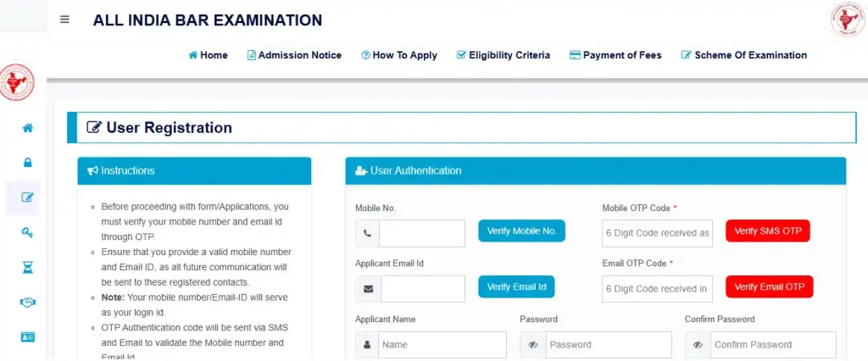View the Eligibility Criteria page
Image resolution: width=868 pixels, height=361 pixels.
pos(504,55)
